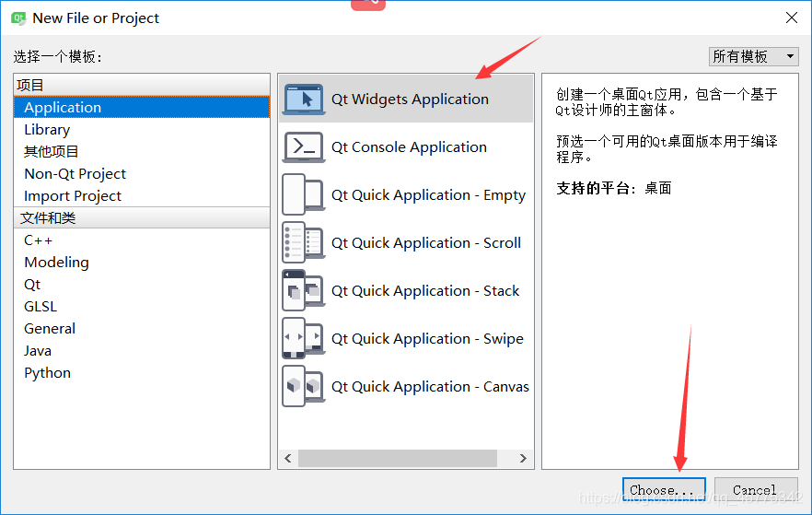Select Non-Qt Project category
Image resolution: width=812 pixels, height=515 pixels.
point(142,173)
